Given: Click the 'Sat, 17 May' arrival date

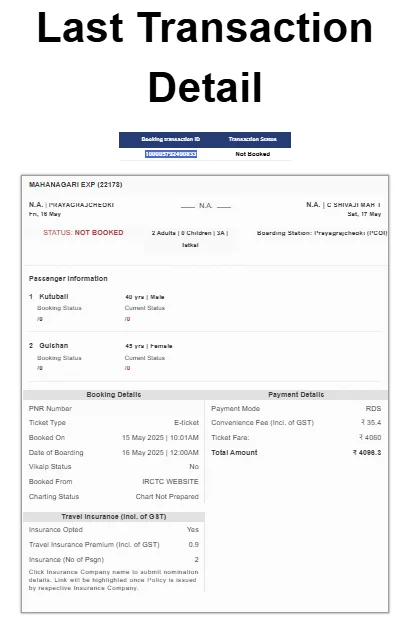Looking at the screenshot, I should (364, 214).
